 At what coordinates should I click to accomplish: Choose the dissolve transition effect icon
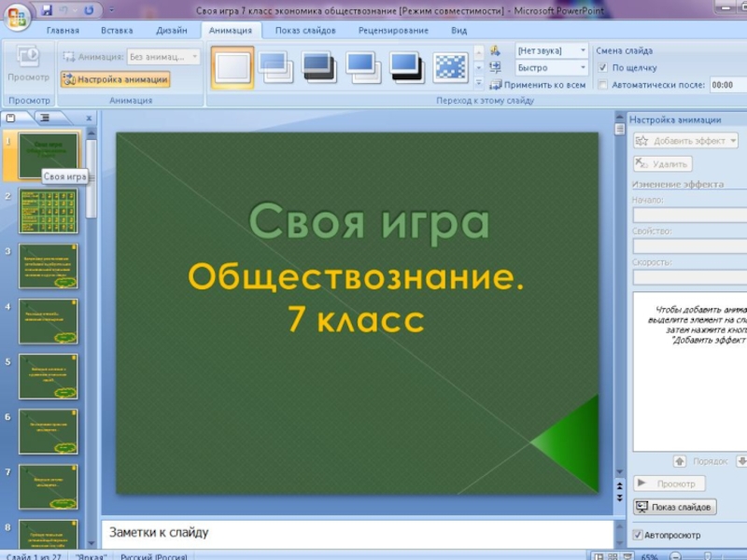click(451, 67)
